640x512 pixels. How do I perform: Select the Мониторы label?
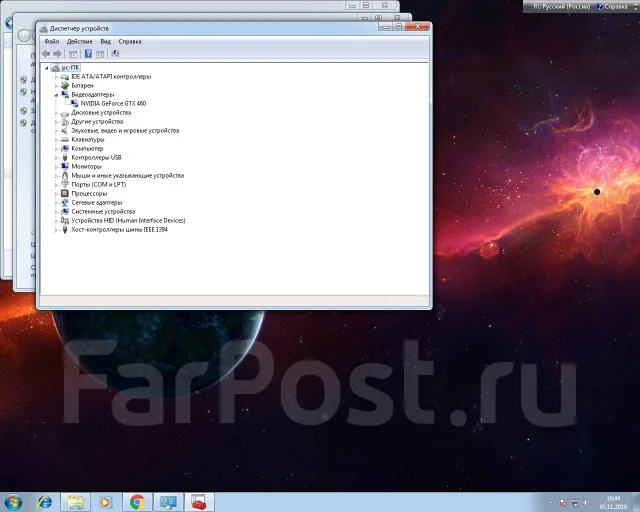[x=86, y=167]
